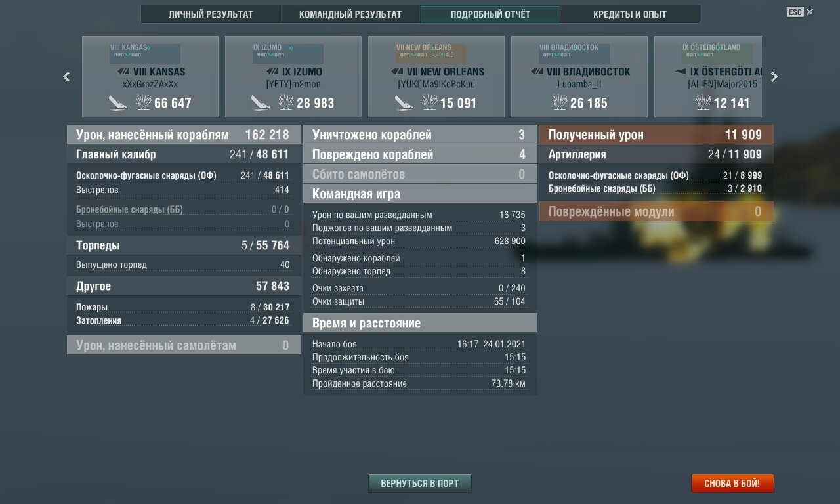Click the Вернуться в порт button
The height and width of the screenshot is (504, 840).
[420, 484]
